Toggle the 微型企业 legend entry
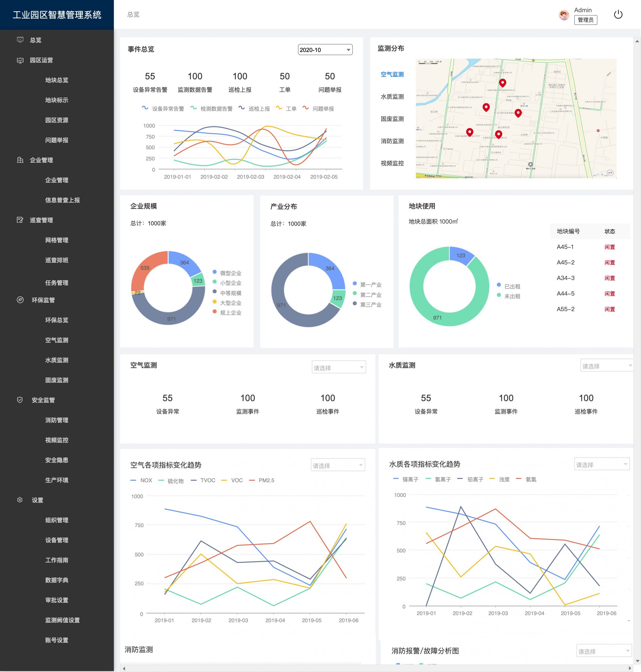 pos(227,273)
